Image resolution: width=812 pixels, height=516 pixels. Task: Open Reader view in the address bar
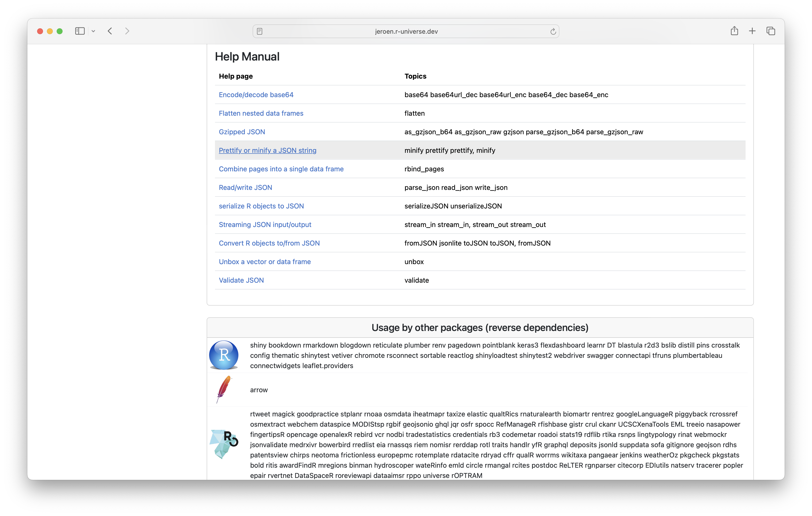[259, 31]
